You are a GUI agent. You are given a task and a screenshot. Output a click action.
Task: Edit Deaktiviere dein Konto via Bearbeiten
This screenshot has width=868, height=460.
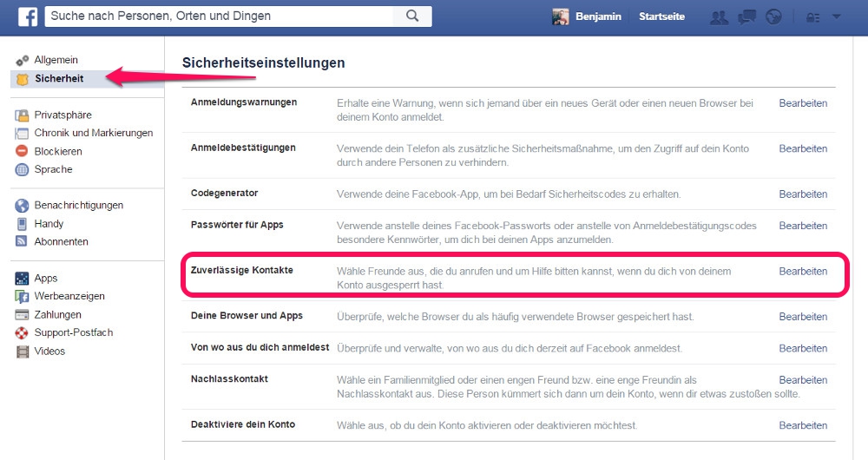(803, 425)
